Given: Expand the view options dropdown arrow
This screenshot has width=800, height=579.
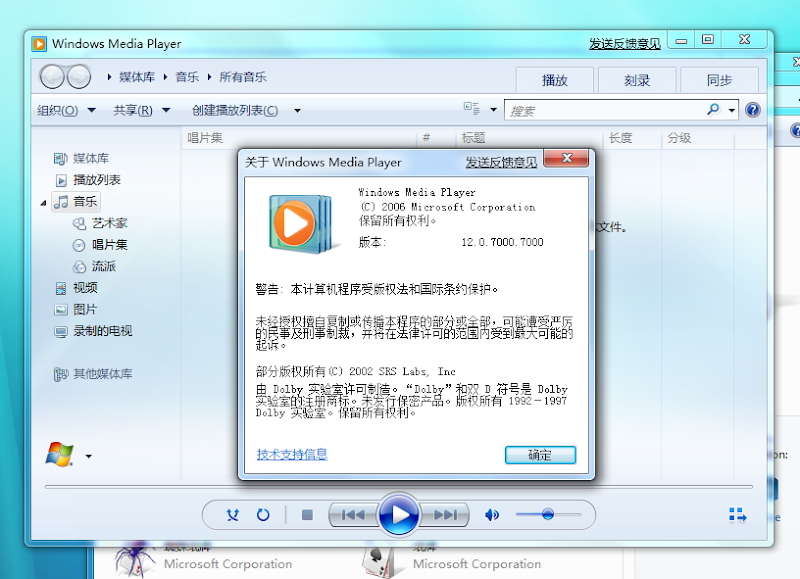Looking at the screenshot, I should [x=493, y=110].
